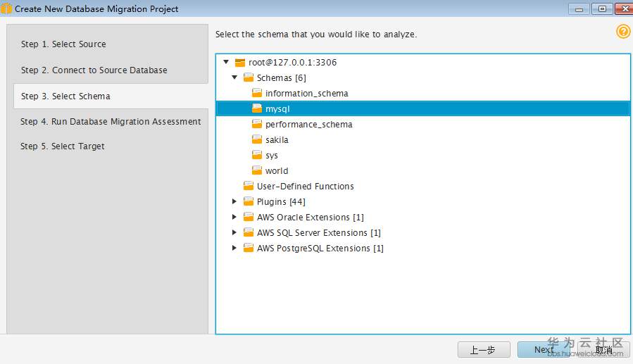Click the Schemas [6] folder icon

tap(249, 77)
